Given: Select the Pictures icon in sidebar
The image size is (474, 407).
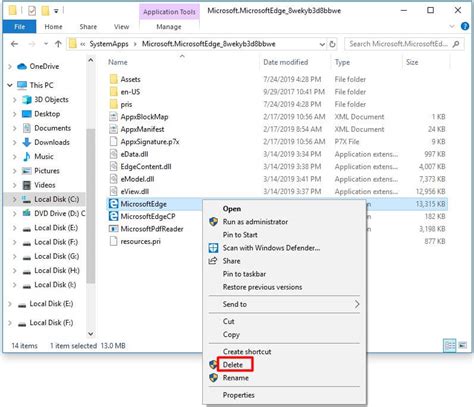Looking at the screenshot, I should (x=27, y=171).
